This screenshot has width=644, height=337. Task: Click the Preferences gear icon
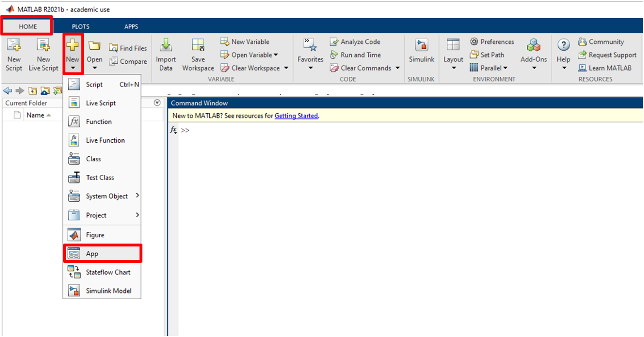474,42
